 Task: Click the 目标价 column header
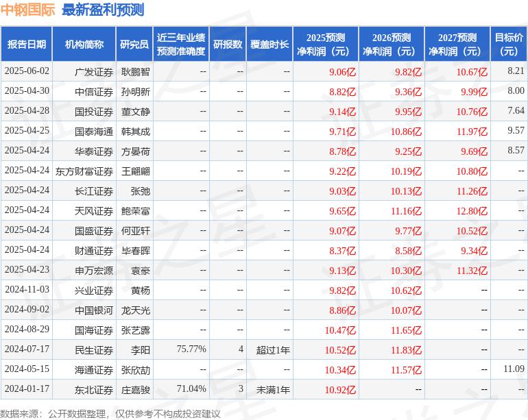point(509,44)
